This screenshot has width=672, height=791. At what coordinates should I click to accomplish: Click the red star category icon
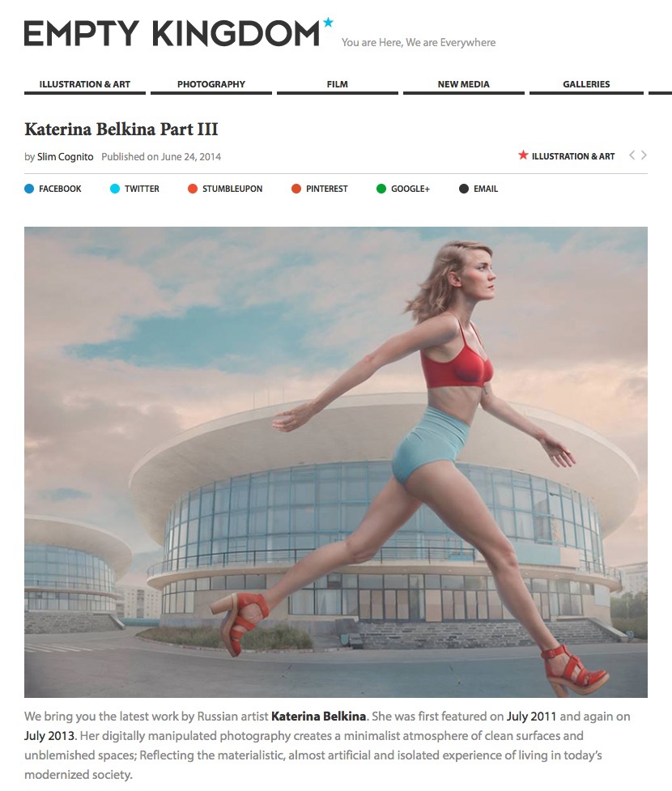pyautogui.click(x=523, y=155)
